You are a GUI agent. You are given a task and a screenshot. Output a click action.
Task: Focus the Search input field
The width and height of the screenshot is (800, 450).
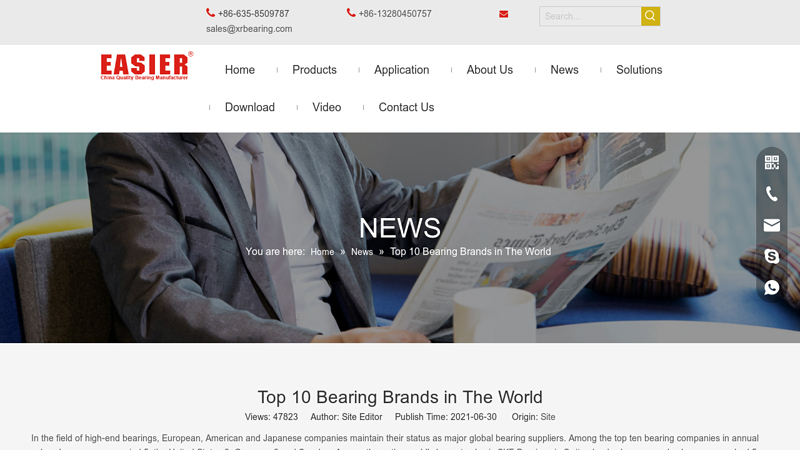590,16
